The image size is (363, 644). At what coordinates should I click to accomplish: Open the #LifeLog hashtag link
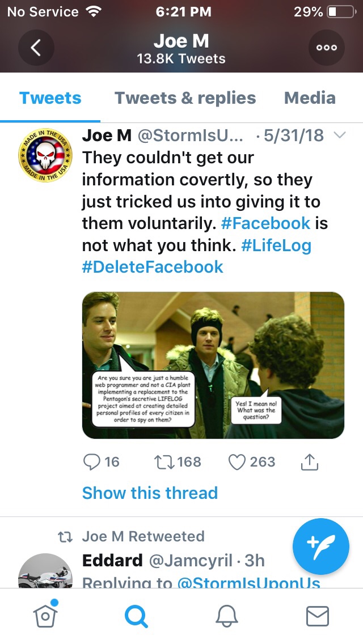tap(276, 245)
